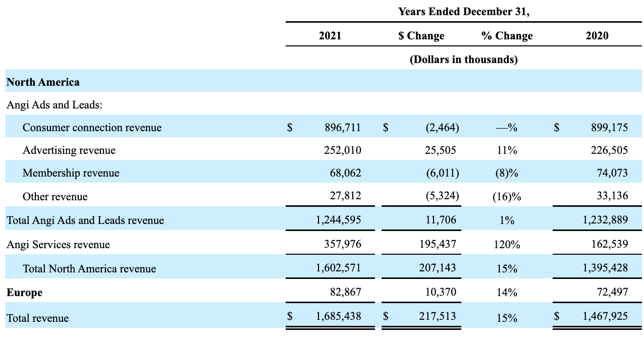Click the value 68,062
The width and height of the screenshot is (644, 344).
[346, 173]
